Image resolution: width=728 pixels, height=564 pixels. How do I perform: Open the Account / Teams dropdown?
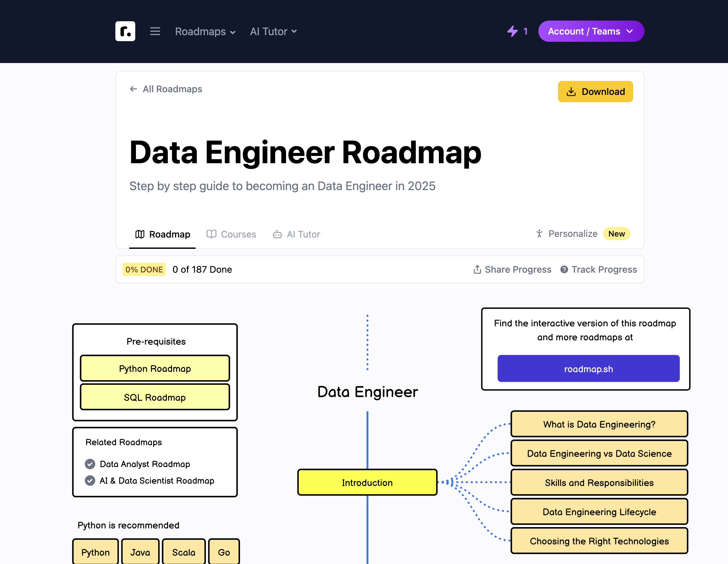click(x=591, y=32)
